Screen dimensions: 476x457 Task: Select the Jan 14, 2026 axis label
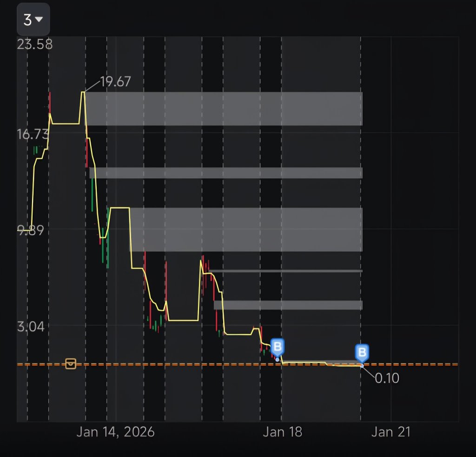click(x=116, y=431)
